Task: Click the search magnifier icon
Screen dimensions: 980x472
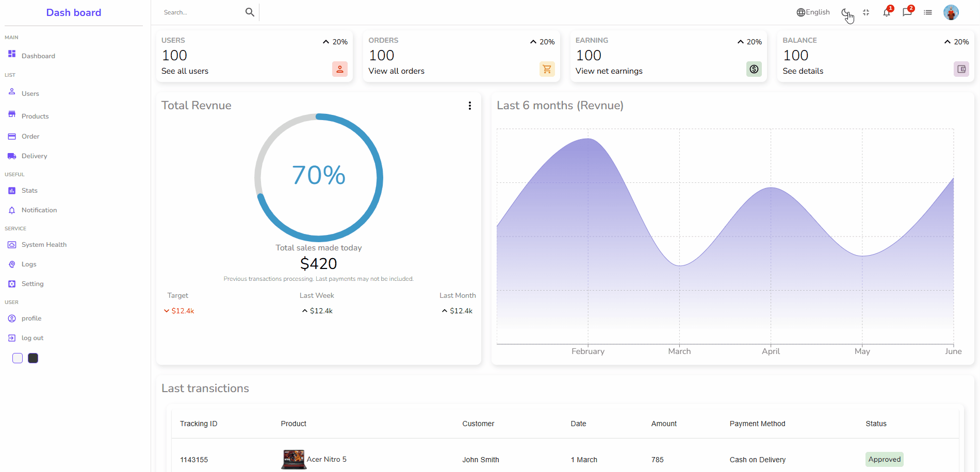Action: click(x=250, y=12)
